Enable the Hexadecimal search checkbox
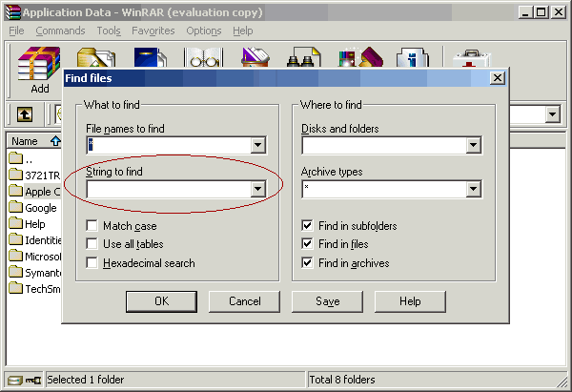This screenshot has height=392, width=572. [92, 263]
